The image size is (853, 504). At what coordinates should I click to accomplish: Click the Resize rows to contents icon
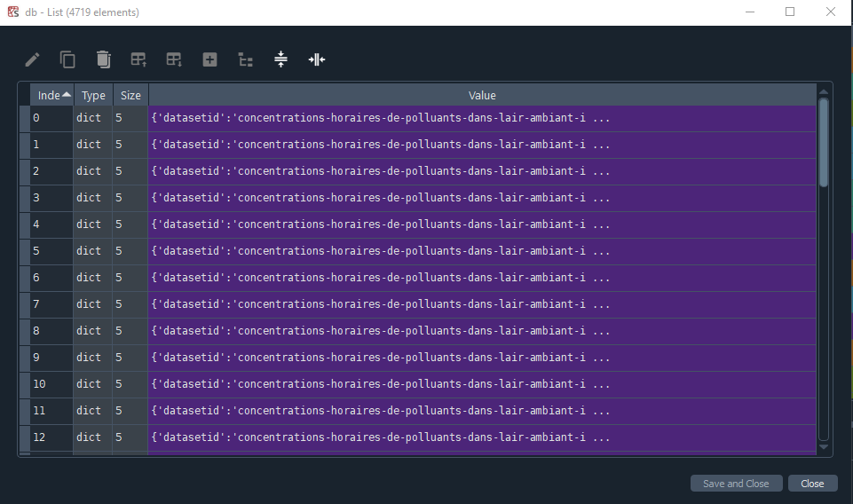(280, 59)
